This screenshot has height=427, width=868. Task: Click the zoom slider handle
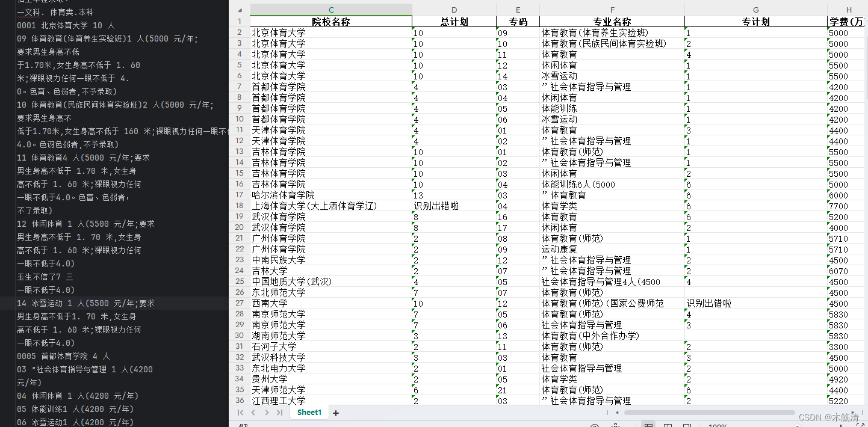pos(798,425)
